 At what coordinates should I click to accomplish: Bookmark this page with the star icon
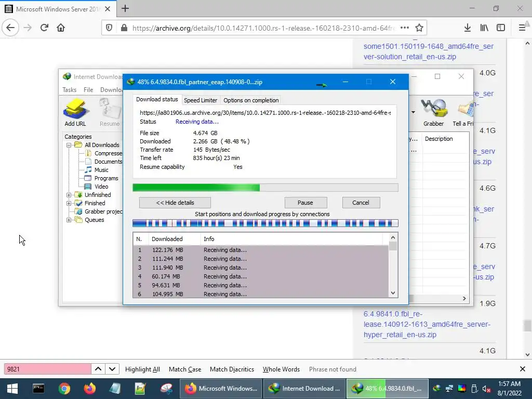(419, 28)
